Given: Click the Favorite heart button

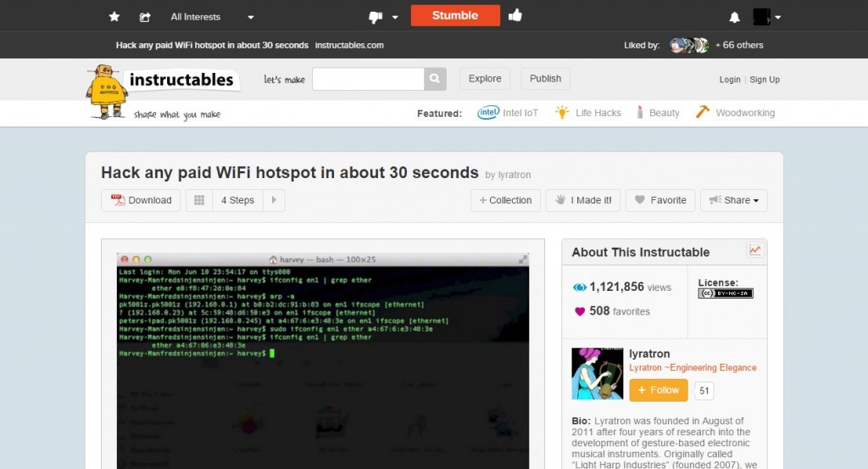Looking at the screenshot, I should tap(659, 200).
